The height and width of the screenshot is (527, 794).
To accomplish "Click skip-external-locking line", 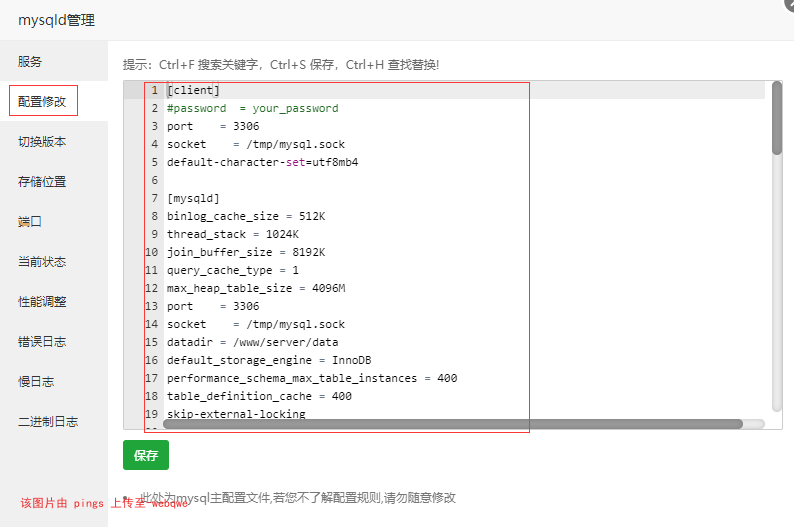I will (236, 414).
